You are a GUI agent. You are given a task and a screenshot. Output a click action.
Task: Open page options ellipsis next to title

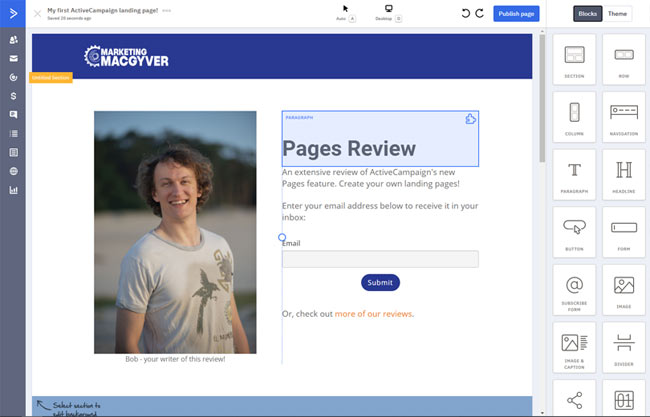[166, 10]
